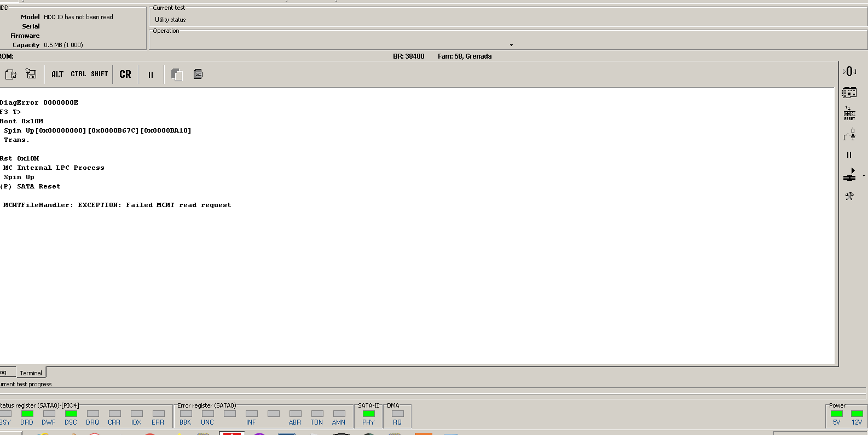
Task: Click 'Rst 0x10M' terminal line
Action: tap(19, 158)
